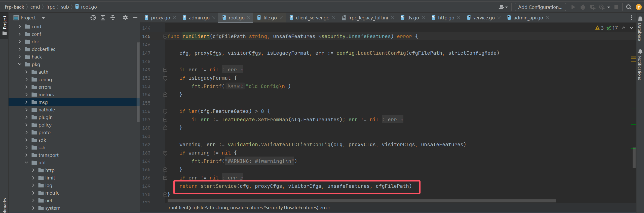Open the Project panel settings gear
The height and width of the screenshot is (213, 644).
[125, 18]
